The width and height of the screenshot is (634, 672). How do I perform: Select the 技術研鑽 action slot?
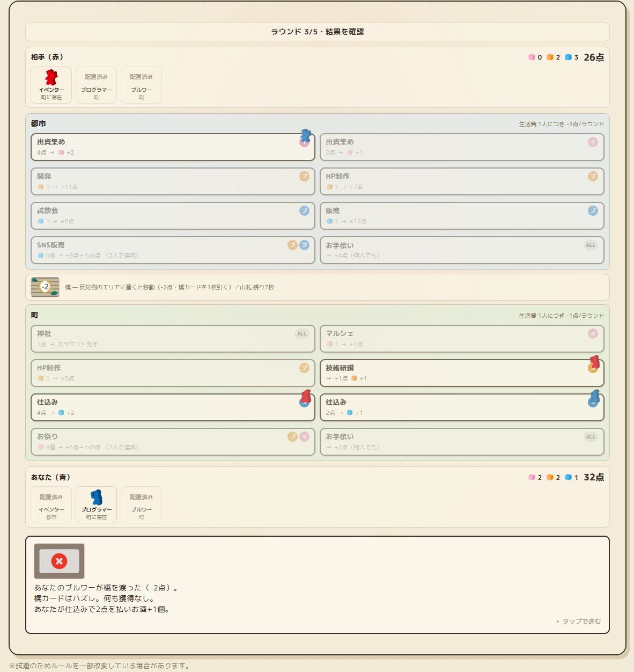click(462, 373)
